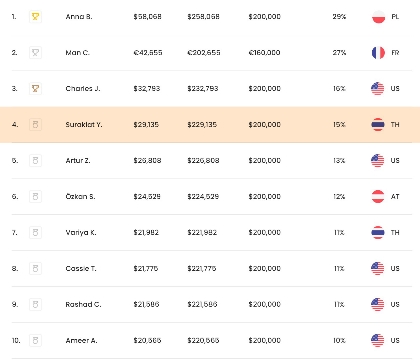Image resolution: width=420 pixels, height=361 pixels.
Task: Click the medal icon next to Artur Z.
Action: tap(35, 161)
